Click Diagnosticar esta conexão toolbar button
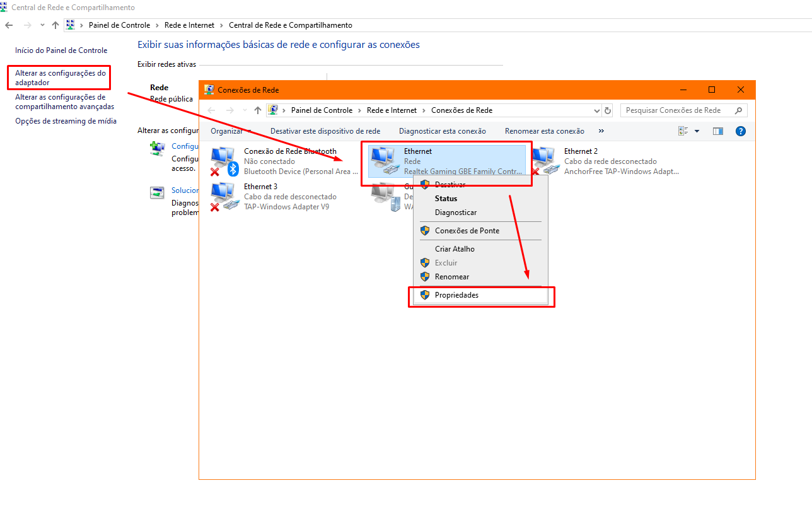This screenshot has width=812, height=524. pyautogui.click(x=442, y=131)
